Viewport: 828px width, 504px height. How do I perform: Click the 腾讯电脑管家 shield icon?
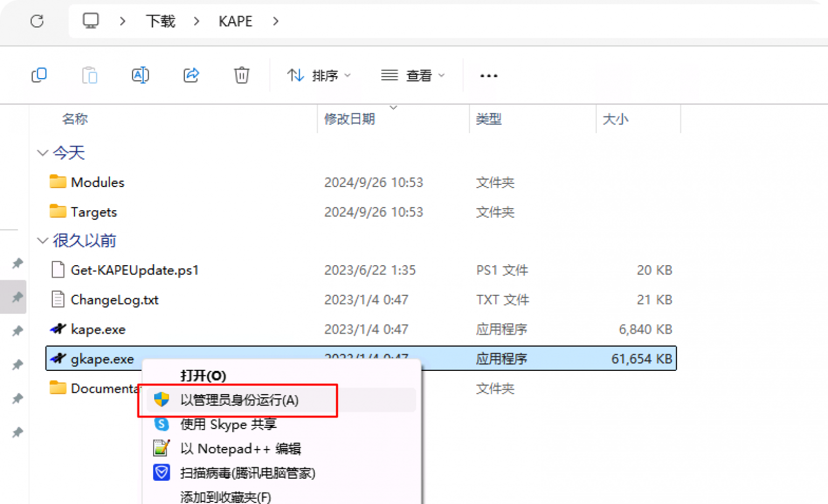(161, 473)
